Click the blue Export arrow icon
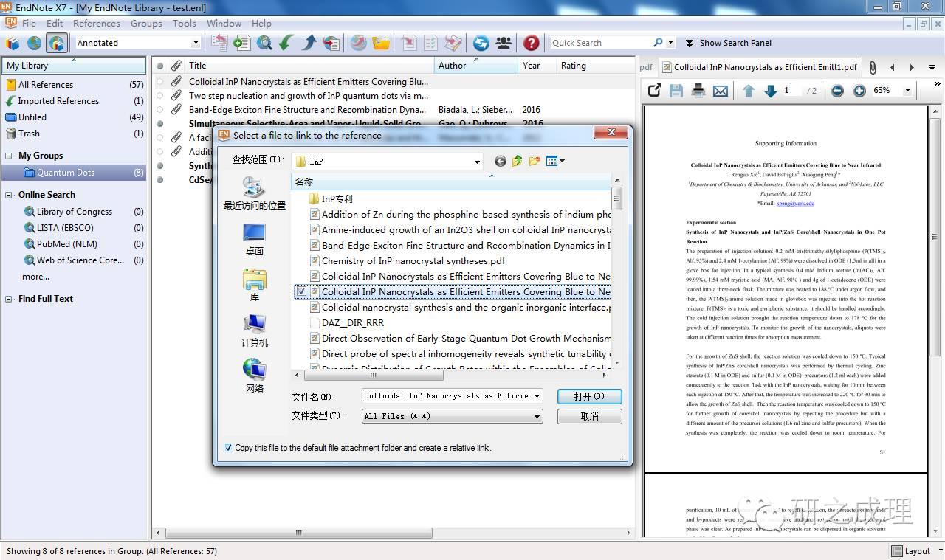945x560 pixels. pyautogui.click(x=309, y=43)
